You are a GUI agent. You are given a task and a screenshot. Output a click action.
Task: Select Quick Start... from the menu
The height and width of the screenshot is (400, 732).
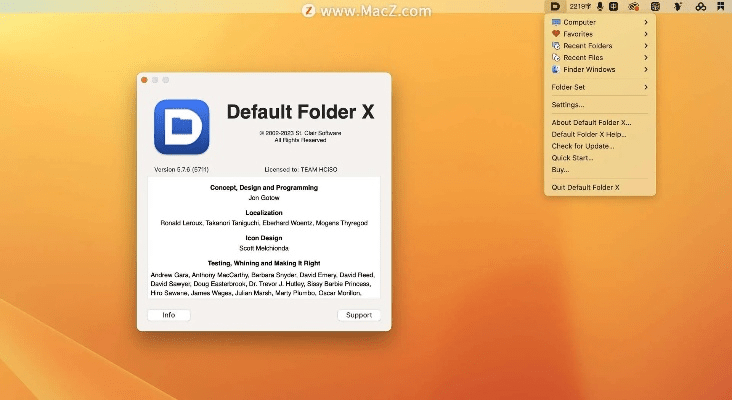(x=572, y=158)
